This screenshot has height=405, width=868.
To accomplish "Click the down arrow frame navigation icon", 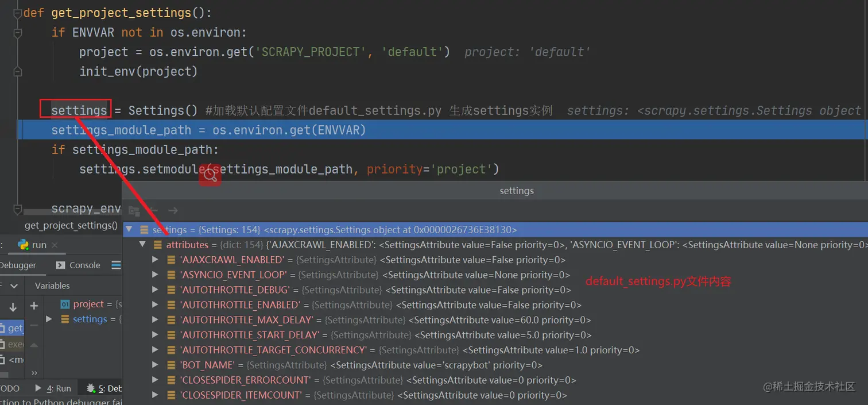I will pos(13,307).
